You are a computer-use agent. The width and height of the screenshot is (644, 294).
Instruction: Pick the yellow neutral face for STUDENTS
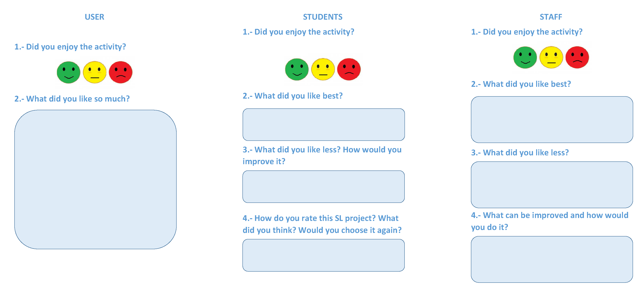coord(323,70)
